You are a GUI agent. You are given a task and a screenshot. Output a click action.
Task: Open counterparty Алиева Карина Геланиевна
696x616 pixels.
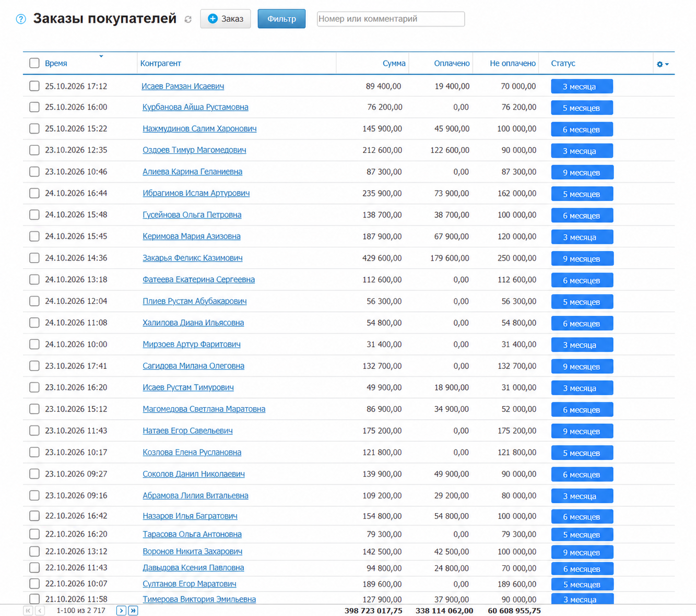pos(192,172)
